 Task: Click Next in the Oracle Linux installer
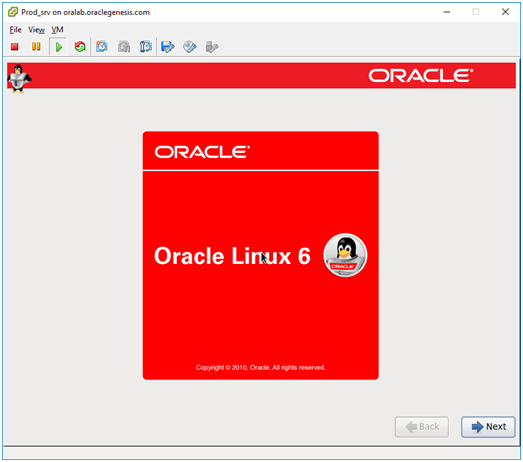[x=488, y=427]
